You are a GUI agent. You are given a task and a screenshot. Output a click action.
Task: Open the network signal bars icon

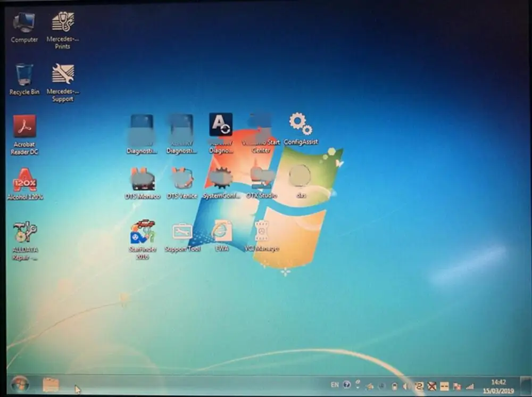(x=470, y=386)
